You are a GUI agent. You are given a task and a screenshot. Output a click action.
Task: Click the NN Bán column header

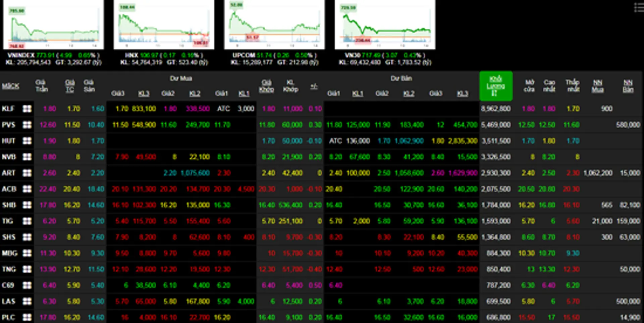(628, 86)
